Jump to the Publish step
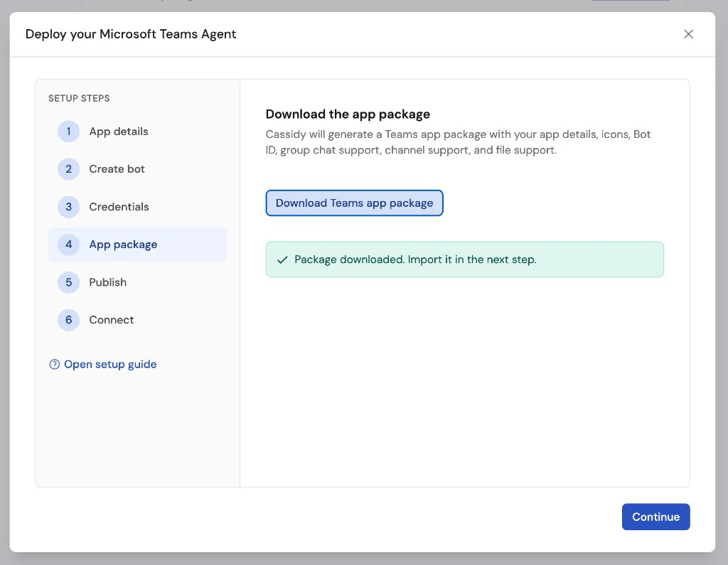 click(137, 282)
